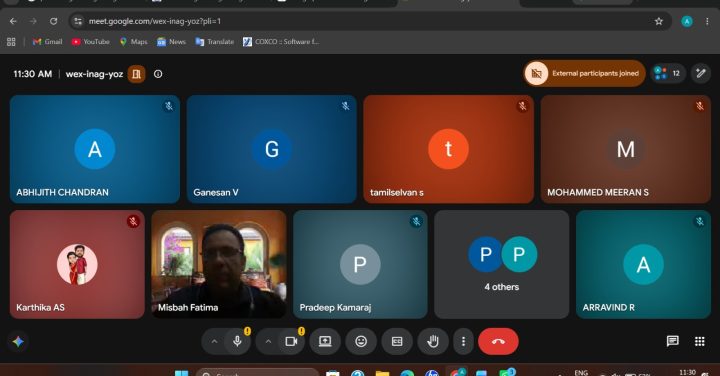The width and height of the screenshot is (720, 376).
Task: Select Pradeep Kamaraj's tile
Action: (360, 264)
